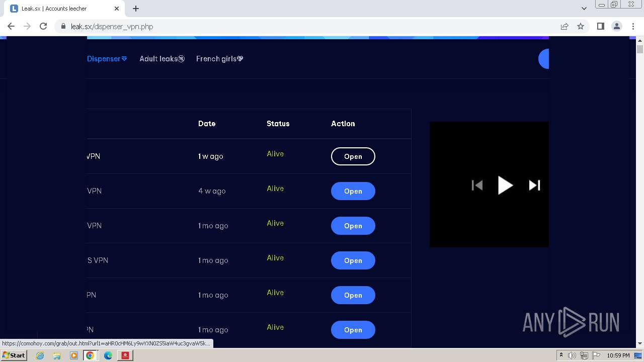Open the Windows Start menu

[x=14, y=355]
